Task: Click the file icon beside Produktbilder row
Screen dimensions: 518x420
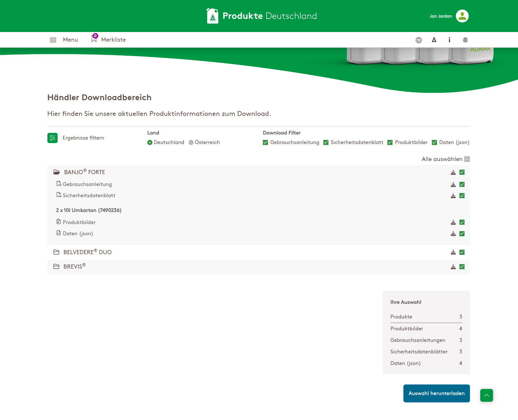Action: [x=59, y=222]
